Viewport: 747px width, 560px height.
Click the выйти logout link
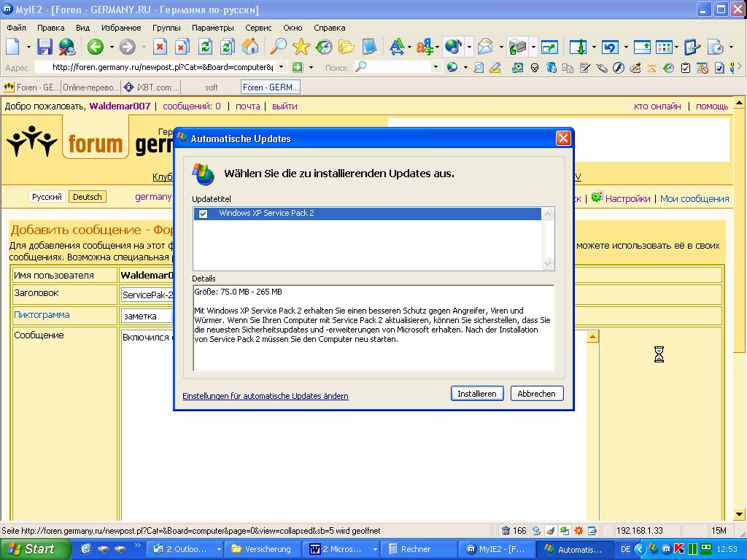click(285, 106)
